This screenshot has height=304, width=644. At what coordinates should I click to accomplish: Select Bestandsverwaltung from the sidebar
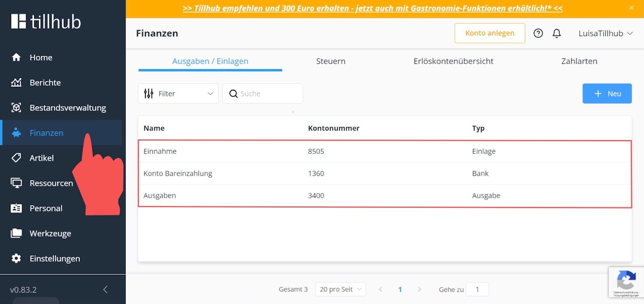click(67, 108)
